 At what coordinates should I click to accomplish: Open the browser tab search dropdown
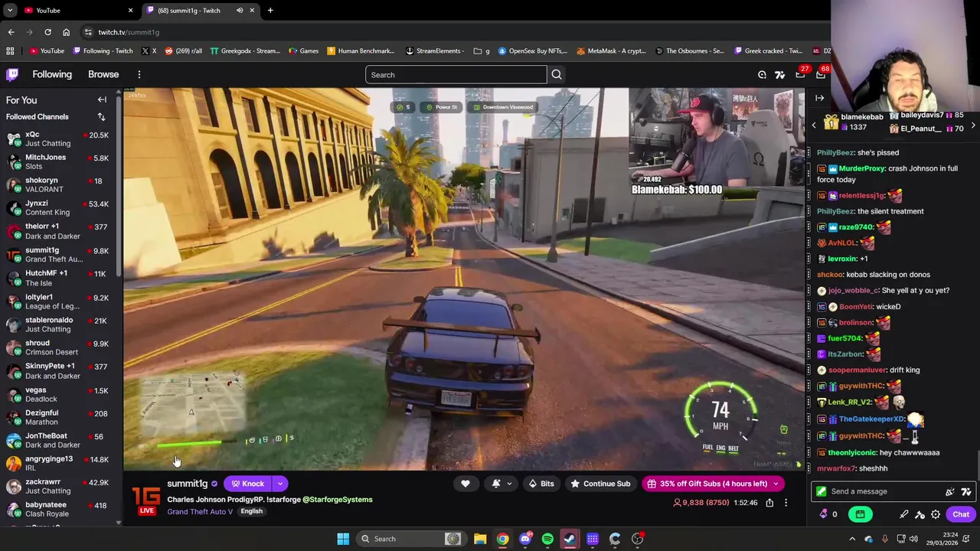[10, 10]
